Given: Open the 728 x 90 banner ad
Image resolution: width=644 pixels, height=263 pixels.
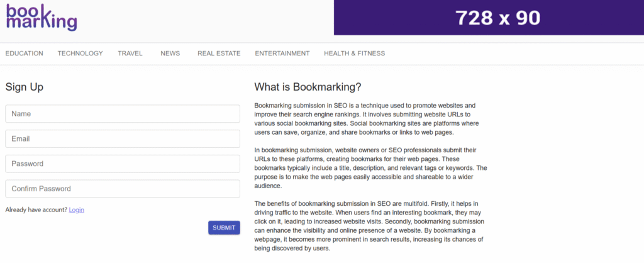Looking at the screenshot, I should (x=489, y=18).
